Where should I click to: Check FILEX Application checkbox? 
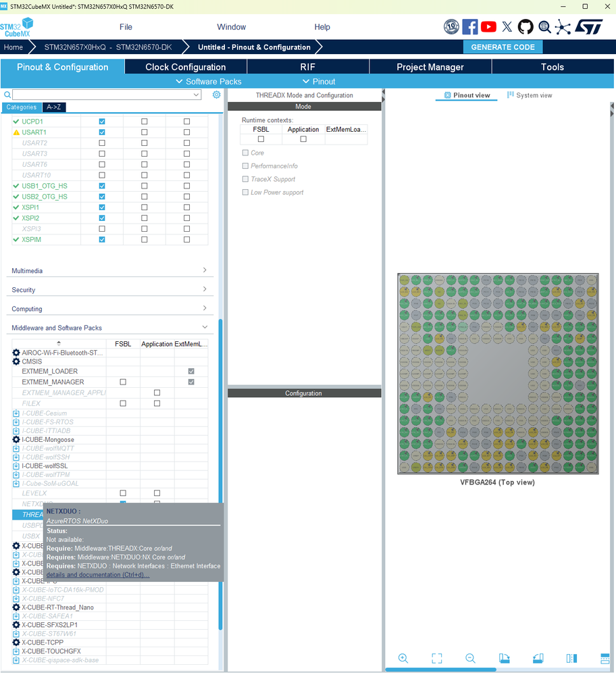coord(157,403)
